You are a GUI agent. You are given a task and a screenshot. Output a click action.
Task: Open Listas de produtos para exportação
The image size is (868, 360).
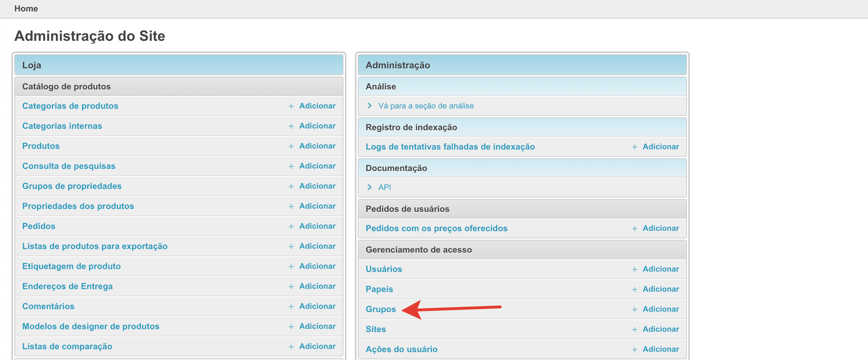point(95,246)
